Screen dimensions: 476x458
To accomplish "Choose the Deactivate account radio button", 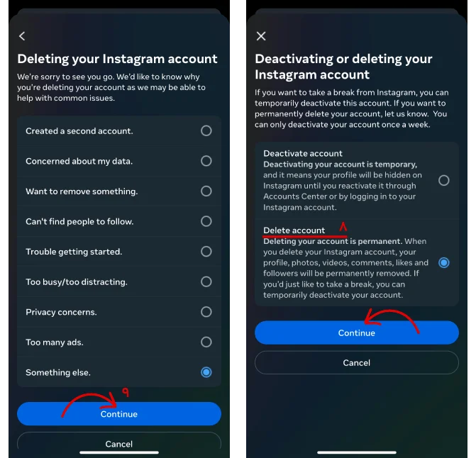I will pyautogui.click(x=444, y=181).
